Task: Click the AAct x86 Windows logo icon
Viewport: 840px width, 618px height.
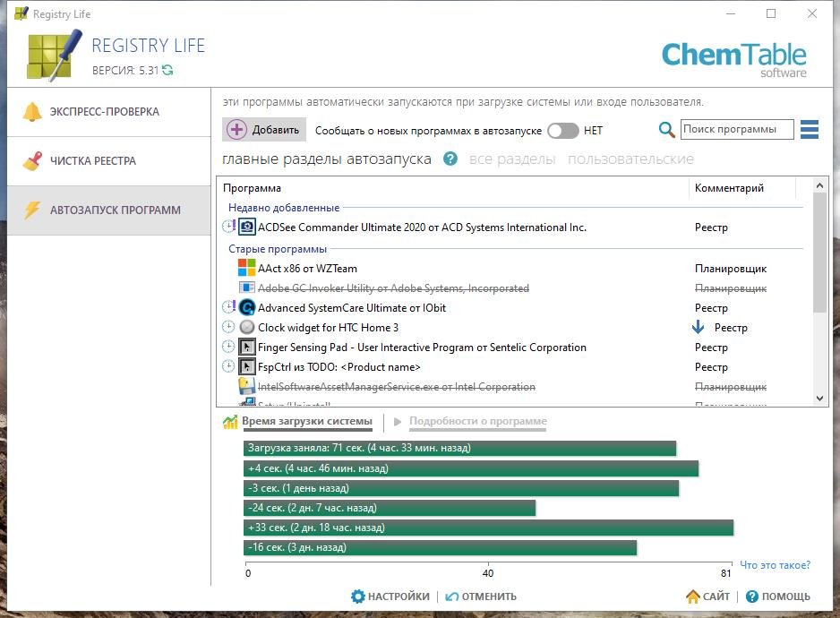Action: (x=247, y=269)
